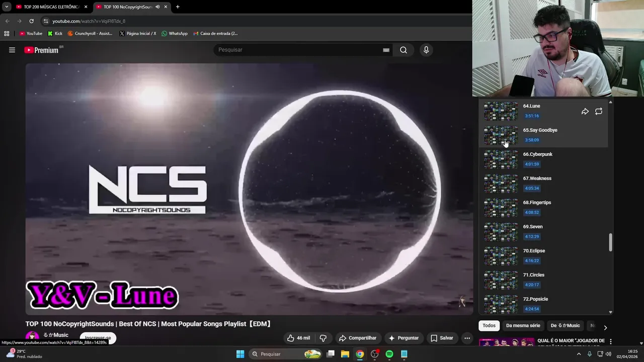Open the Crunchyroll bookmark

(x=90, y=34)
